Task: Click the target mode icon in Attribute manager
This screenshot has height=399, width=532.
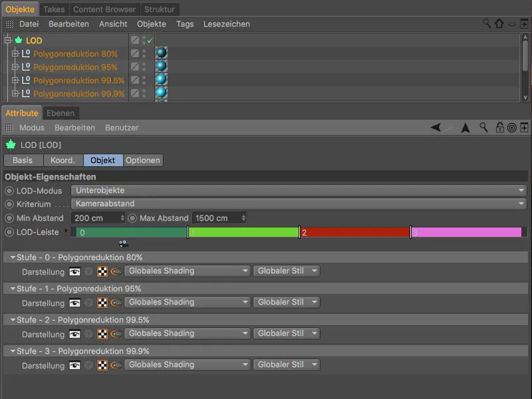Action: click(x=511, y=128)
